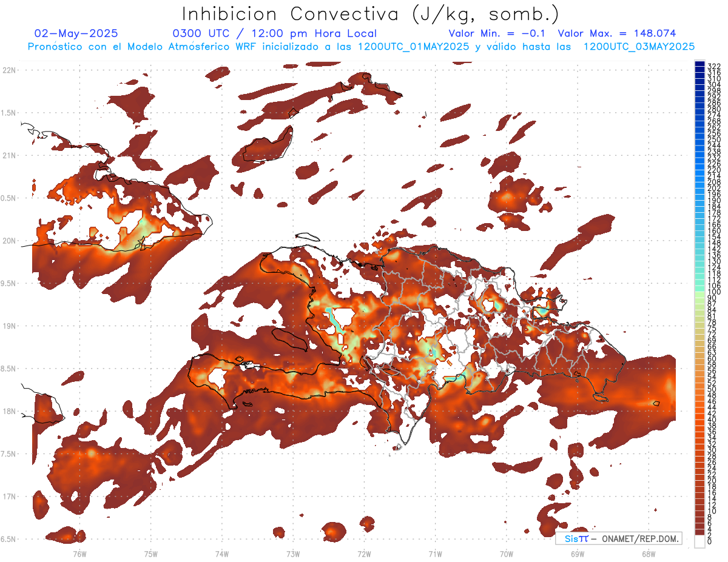Click the colorbar value label '322'
728x562 pixels.
(x=713, y=65)
